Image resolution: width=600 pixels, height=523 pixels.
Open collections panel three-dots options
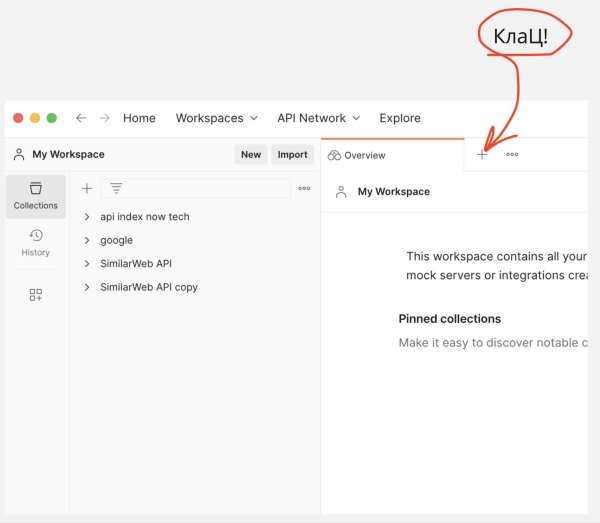[x=304, y=188]
